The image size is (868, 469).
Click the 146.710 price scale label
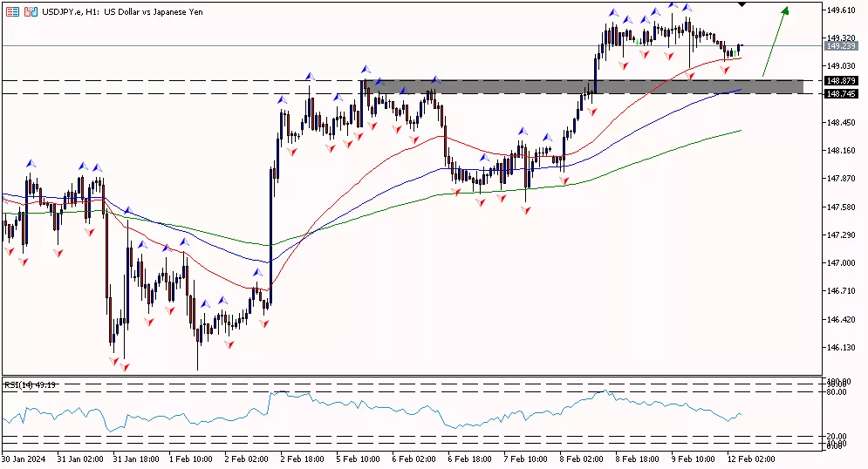point(840,291)
